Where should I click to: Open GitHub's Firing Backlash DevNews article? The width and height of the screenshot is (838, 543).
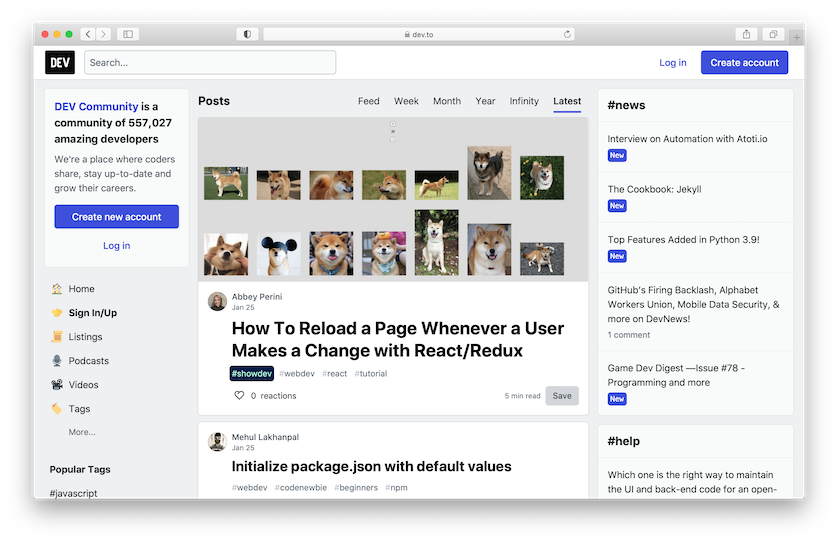pyautogui.click(x=693, y=304)
